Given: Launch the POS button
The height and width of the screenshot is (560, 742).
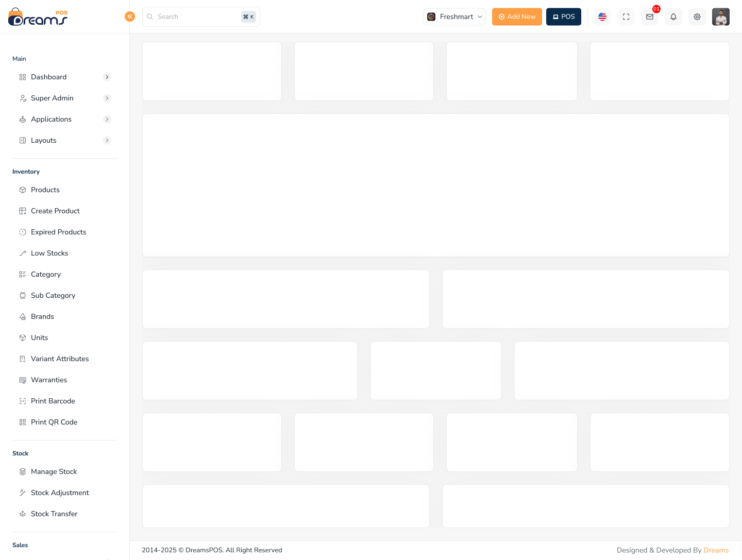Looking at the screenshot, I should pyautogui.click(x=563, y=17).
